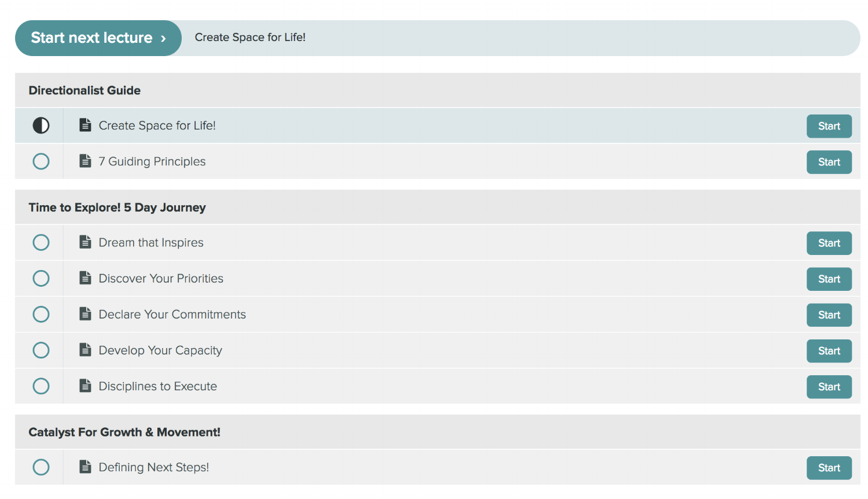This screenshot has width=868, height=499.
Task: Begin the Disciplines to Execute lecture
Action: pyautogui.click(x=829, y=386)
